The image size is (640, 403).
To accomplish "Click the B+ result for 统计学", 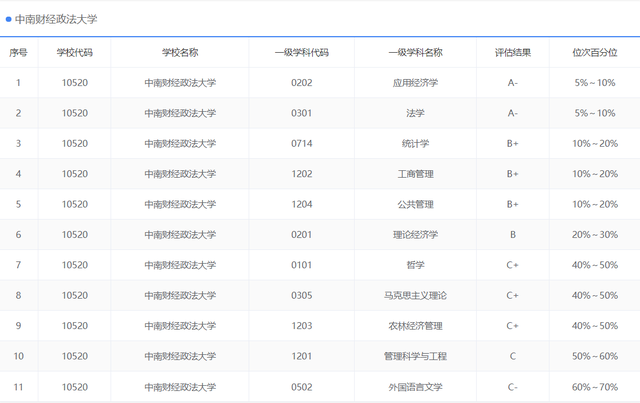I will [x=513, y=143].
